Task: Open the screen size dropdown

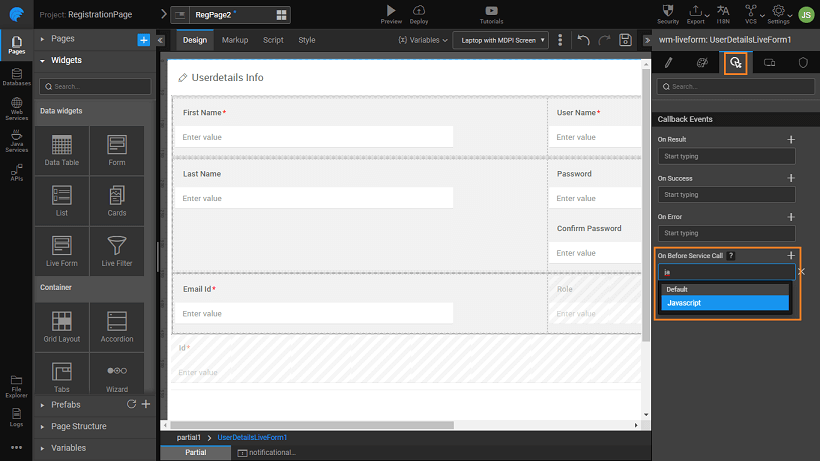Action: [x=500, y=40]
